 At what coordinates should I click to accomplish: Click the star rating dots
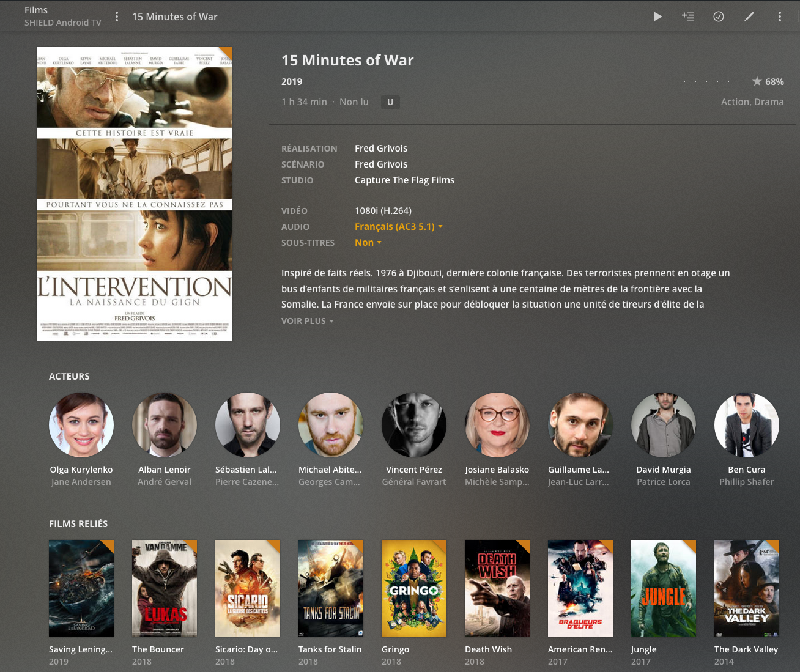coord(706,81)
